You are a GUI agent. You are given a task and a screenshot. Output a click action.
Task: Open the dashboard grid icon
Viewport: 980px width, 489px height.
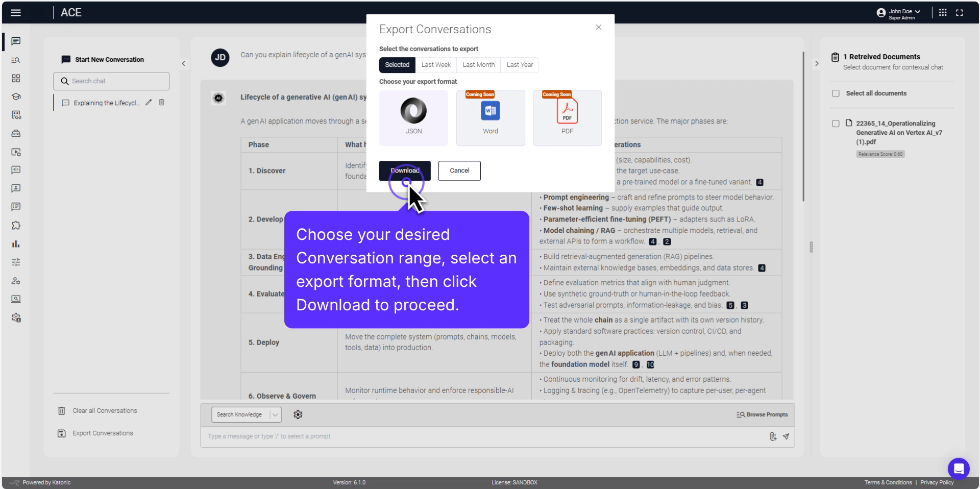click(16, 78)
